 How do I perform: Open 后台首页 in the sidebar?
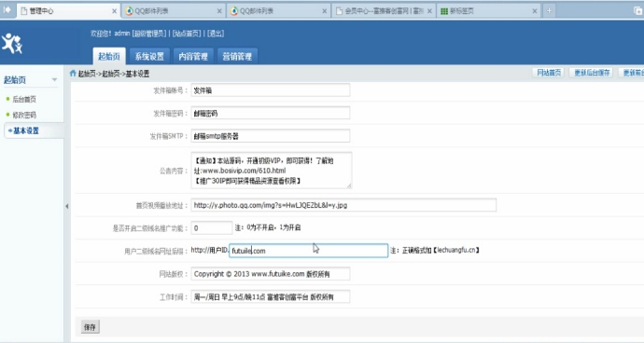pyautogui.click(x=24, y=100)
